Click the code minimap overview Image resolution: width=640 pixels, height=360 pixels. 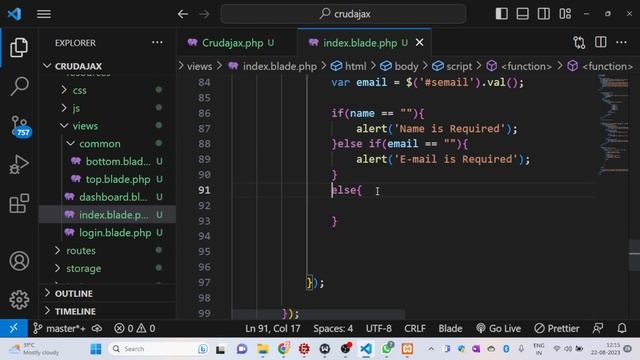(613, 124)
